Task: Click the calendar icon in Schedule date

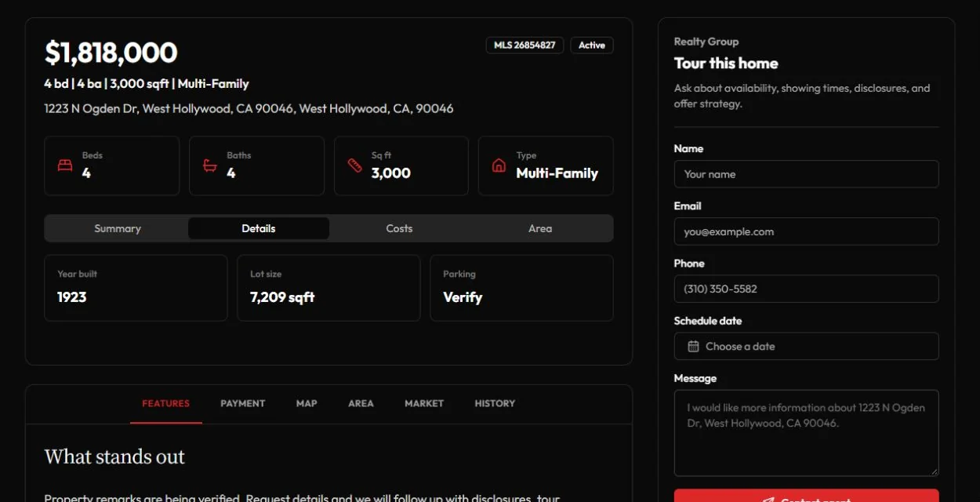Action: click(693, 346)
